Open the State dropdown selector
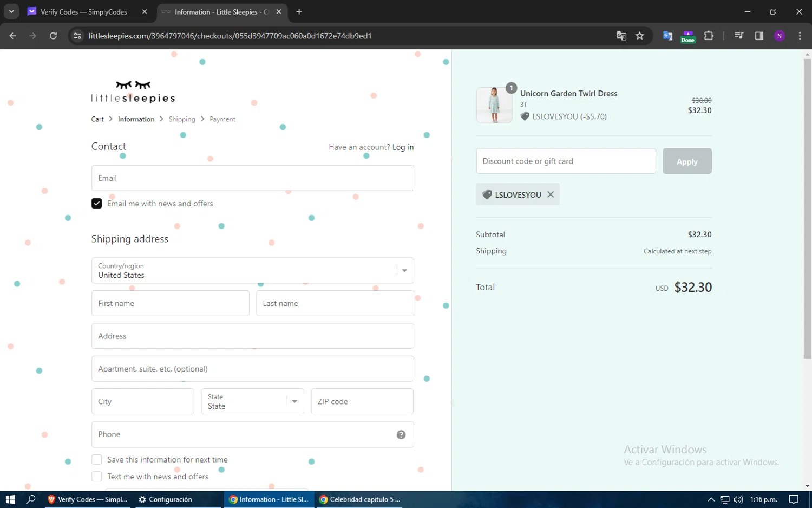The width and height of the screenshot is (812, 508). (294, 402)
